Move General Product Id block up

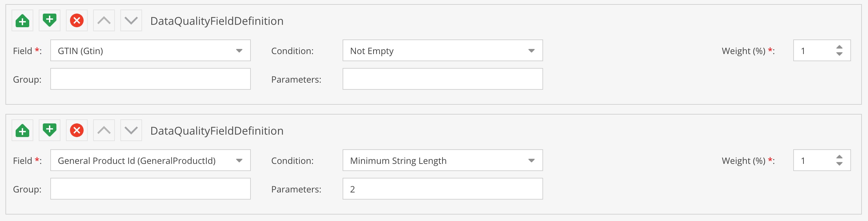click(104, 131)
